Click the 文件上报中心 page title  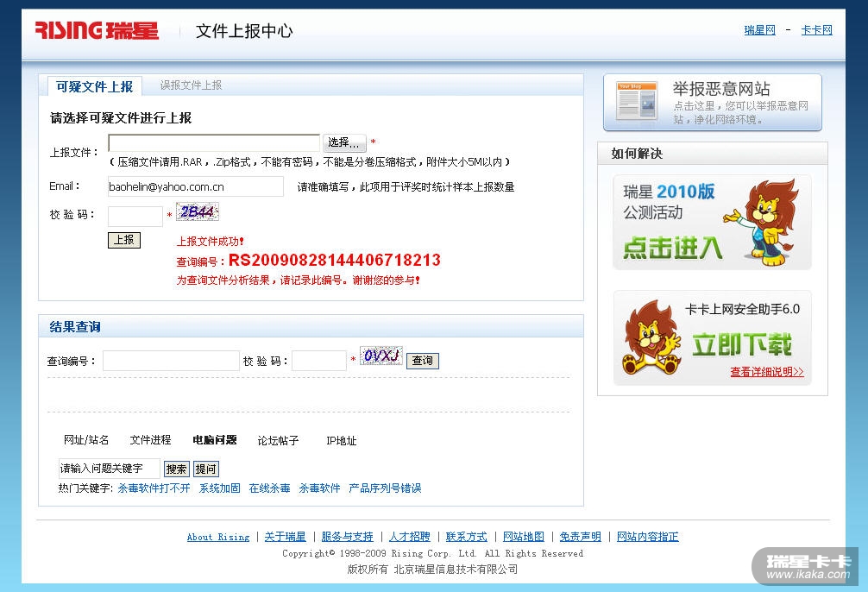[x=244, y=31]
